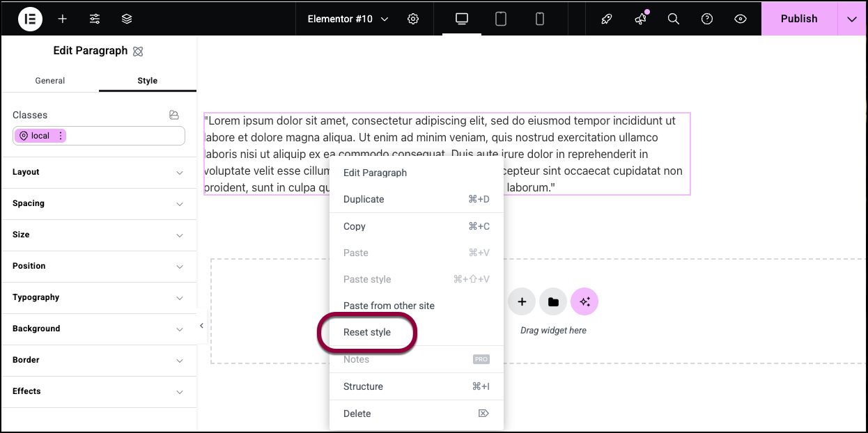Open the Elementor #10 document dropdown
This screenshot has width=868, height=433.
348,19
